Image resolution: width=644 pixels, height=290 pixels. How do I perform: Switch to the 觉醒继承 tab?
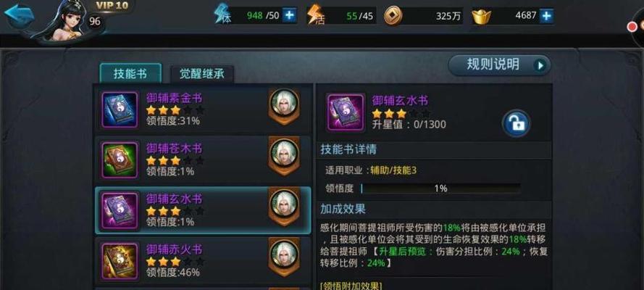tap(201, 74)
